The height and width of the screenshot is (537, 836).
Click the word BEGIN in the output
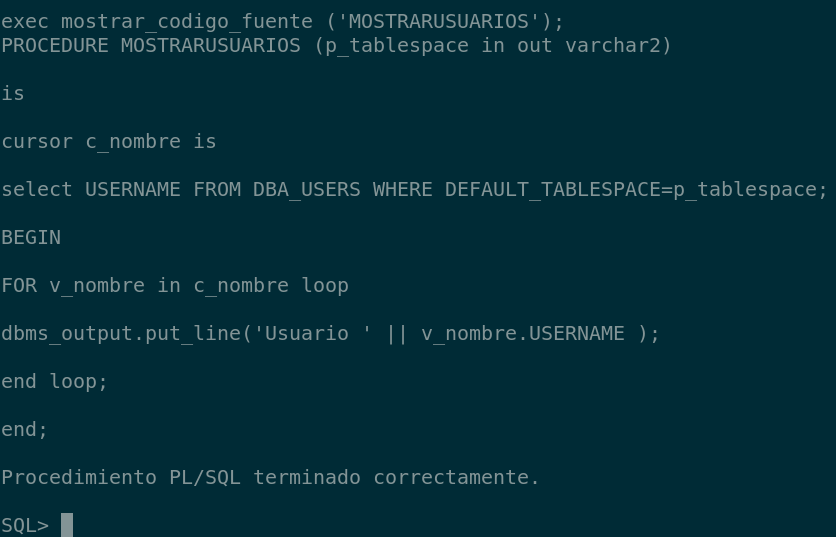[x=31, y=237]
